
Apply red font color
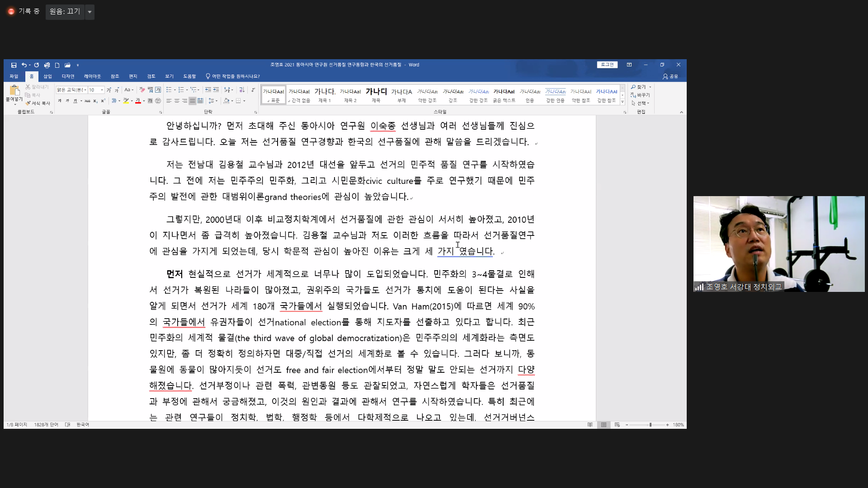click(x=138, y=101)
